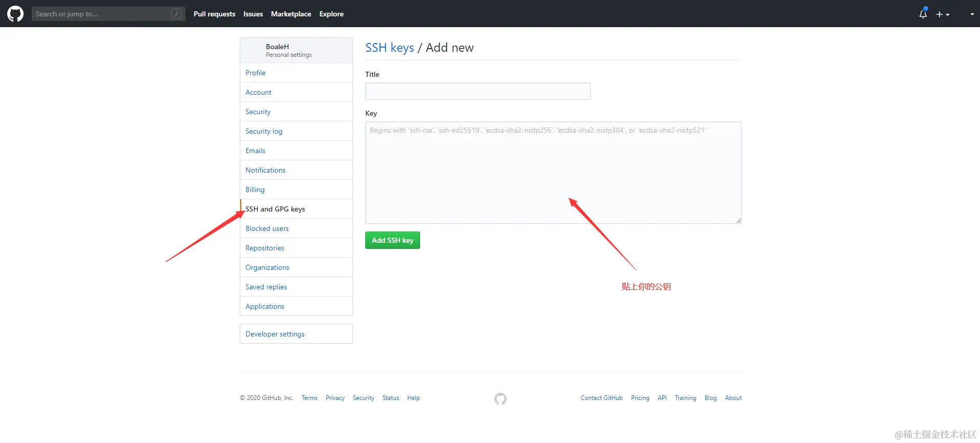Open Notifications settings in the sidebar

click(x=296, y=170)
